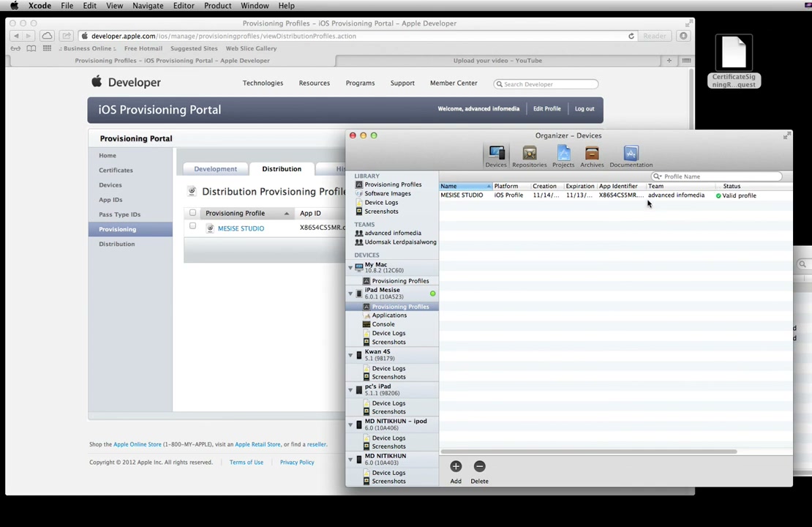Switch to the Distribution profiles tab

tap(281, 169)
